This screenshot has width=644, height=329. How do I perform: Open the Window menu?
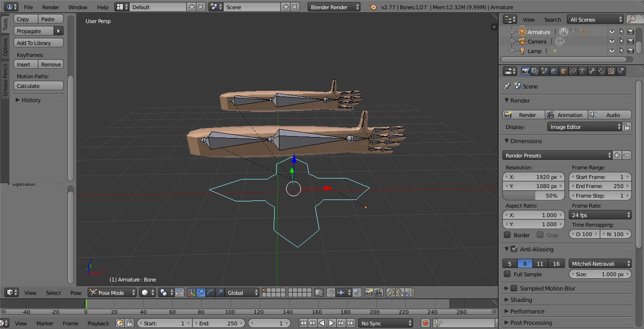[78, 7]
